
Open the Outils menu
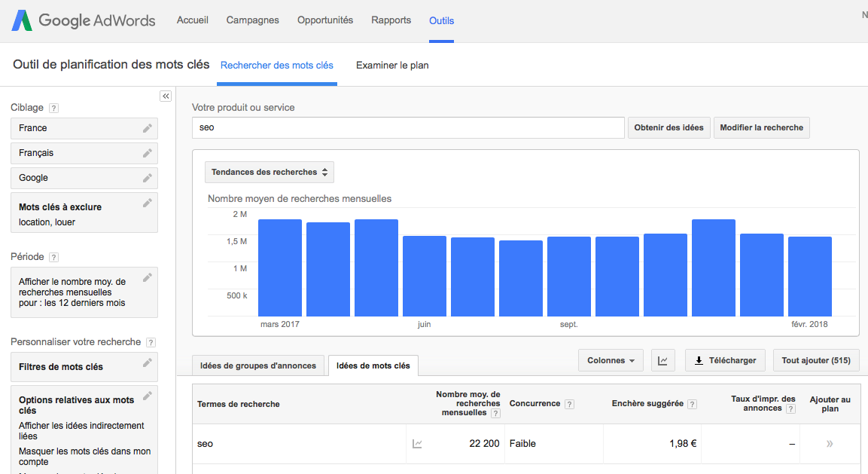coord(441,20)
